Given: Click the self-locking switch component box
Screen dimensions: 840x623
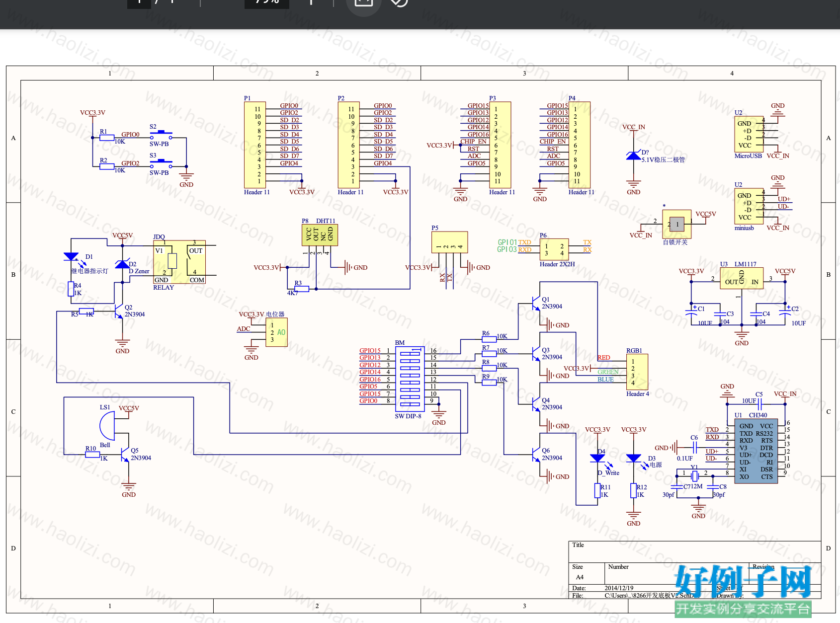Looking at the screenshot, I should (x=677, y=224).
